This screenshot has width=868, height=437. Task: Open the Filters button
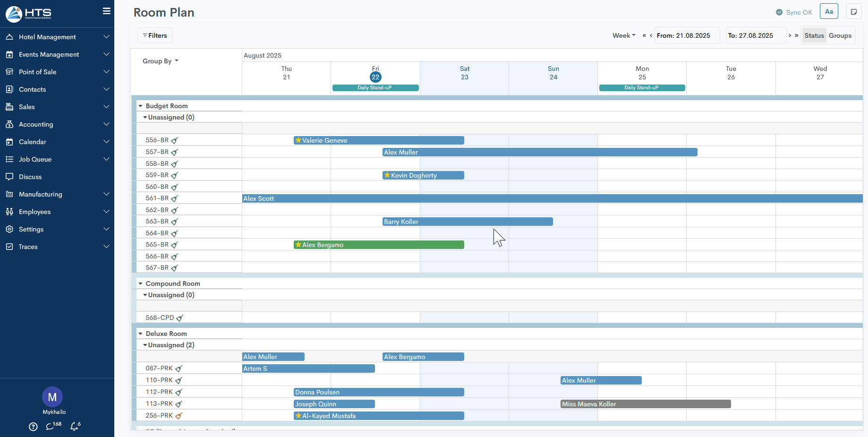155,35
